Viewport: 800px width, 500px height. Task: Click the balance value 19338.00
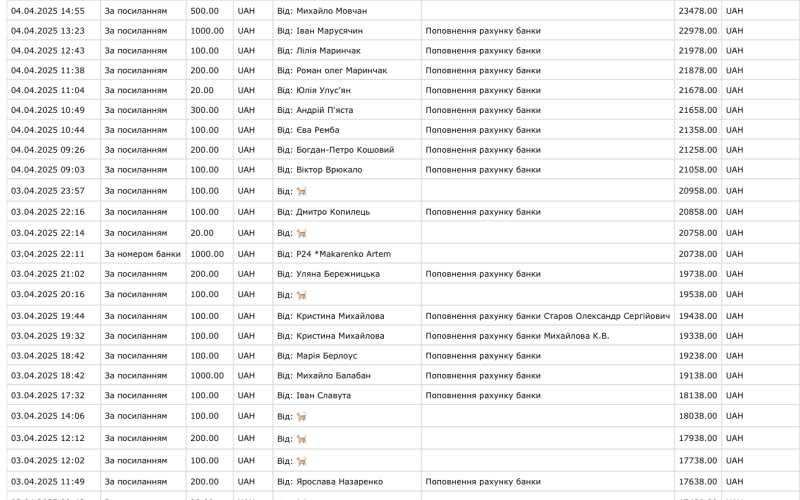coord(697,336)
